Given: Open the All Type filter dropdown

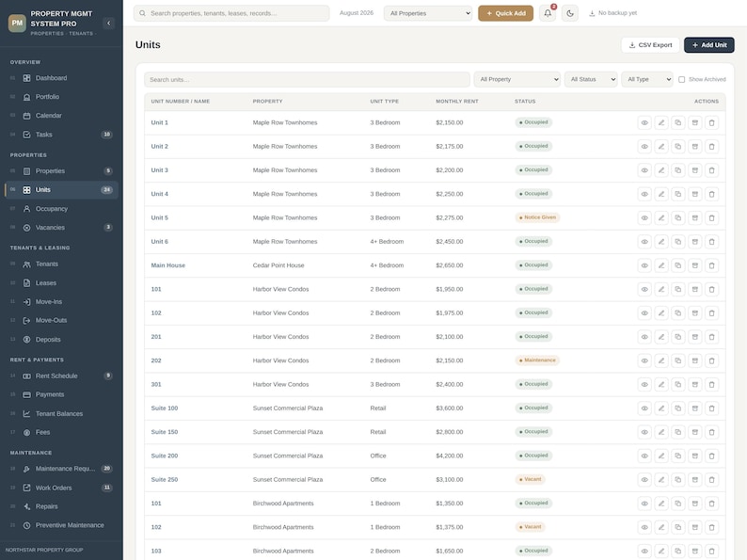Looking at the screenshot, I should pos(647,80).
